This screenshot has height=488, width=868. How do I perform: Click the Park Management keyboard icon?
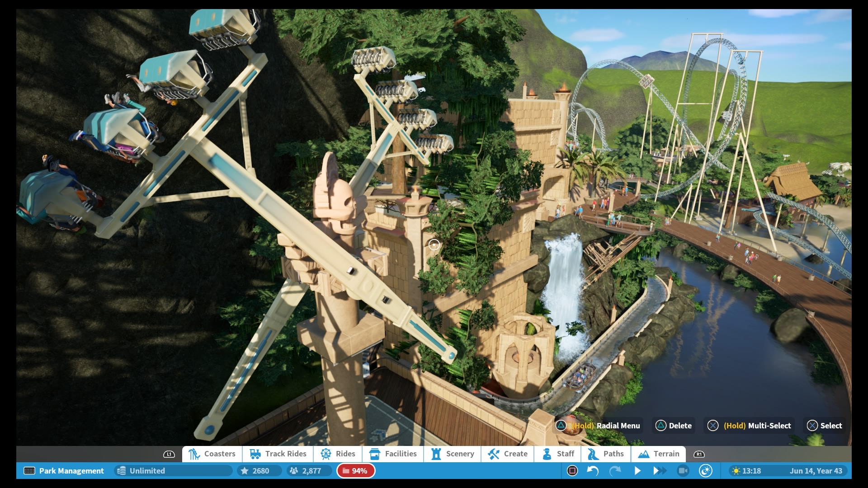coord(29,471)
